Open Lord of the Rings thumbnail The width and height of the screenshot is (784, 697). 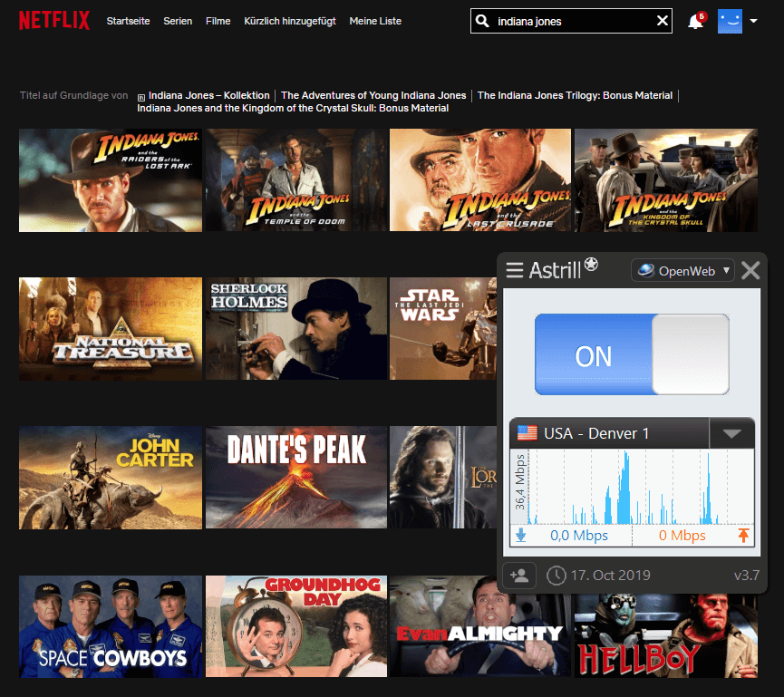point(443,478)
